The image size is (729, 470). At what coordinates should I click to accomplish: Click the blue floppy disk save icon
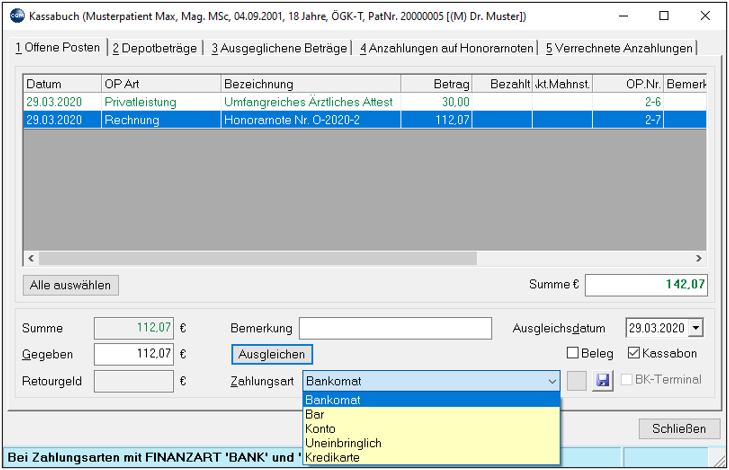click(x=603, y=381)
